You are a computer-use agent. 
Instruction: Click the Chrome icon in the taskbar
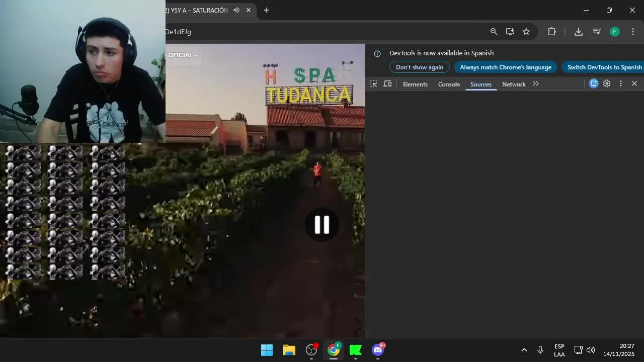tap(334, 350)
